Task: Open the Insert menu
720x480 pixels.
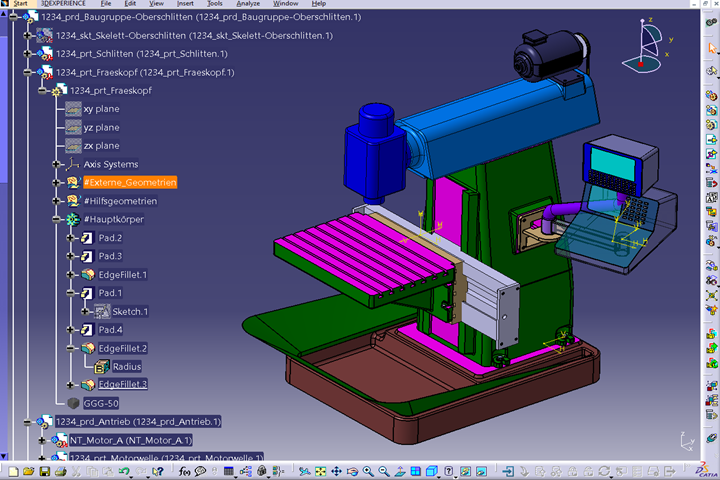Action: [x=185, y=4]
